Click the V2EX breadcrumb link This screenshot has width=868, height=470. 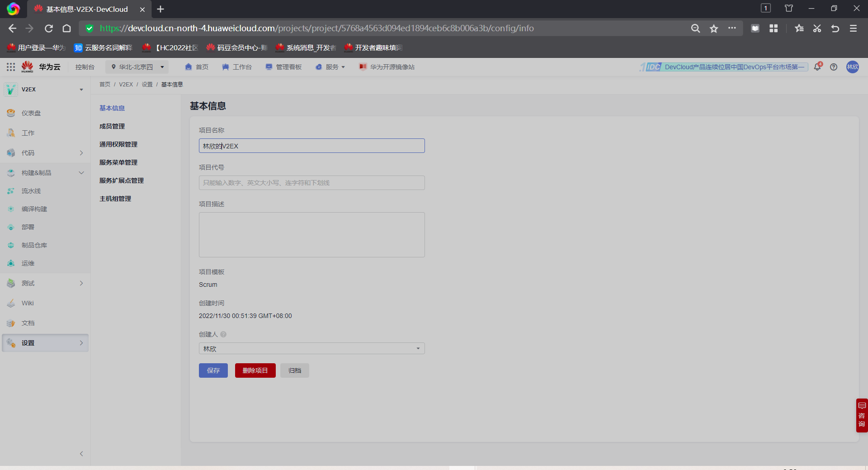pos(126,85)
